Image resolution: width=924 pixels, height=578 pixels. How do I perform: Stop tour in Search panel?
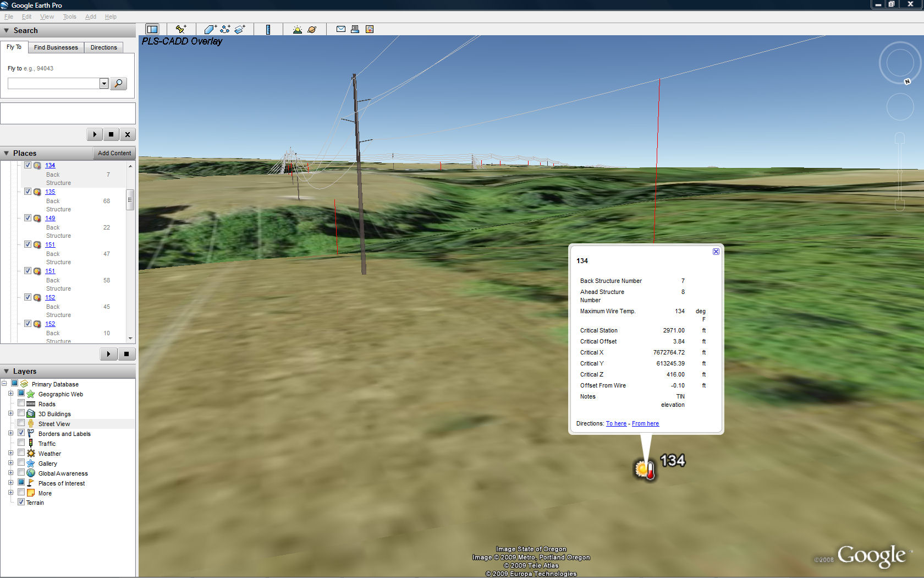[x=111, y=134]
